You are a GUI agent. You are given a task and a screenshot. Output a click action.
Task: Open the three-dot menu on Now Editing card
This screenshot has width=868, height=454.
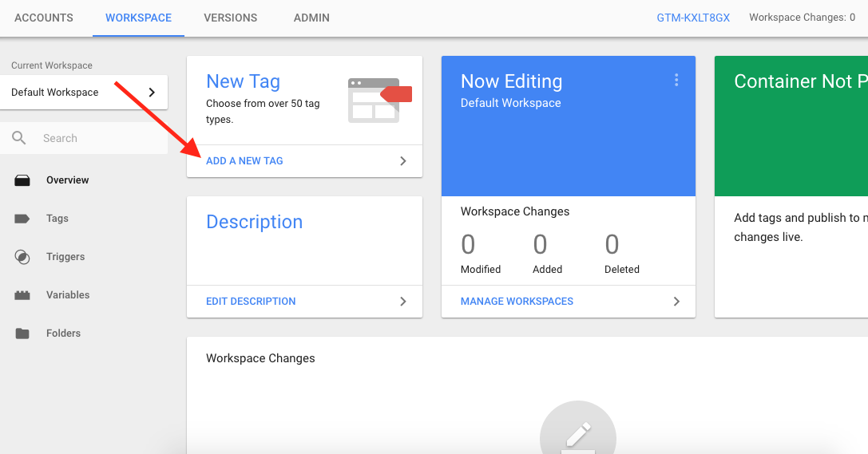(676, 80)
